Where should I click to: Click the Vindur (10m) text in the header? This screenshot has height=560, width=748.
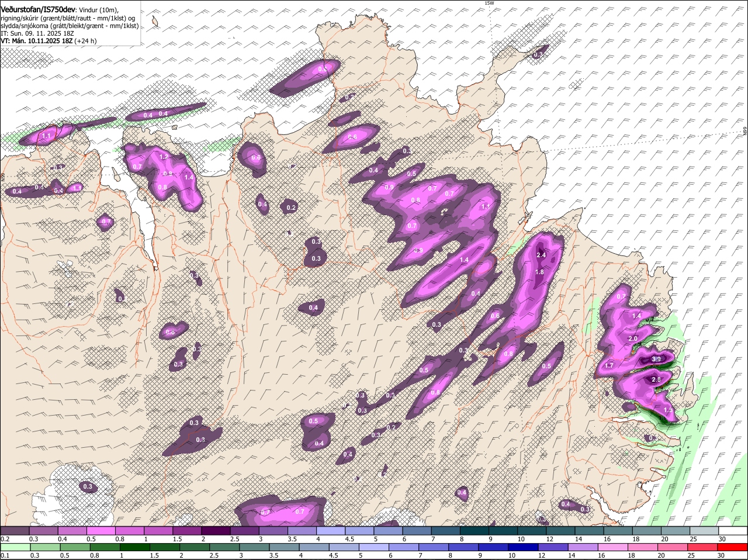[x=98, y=11]
